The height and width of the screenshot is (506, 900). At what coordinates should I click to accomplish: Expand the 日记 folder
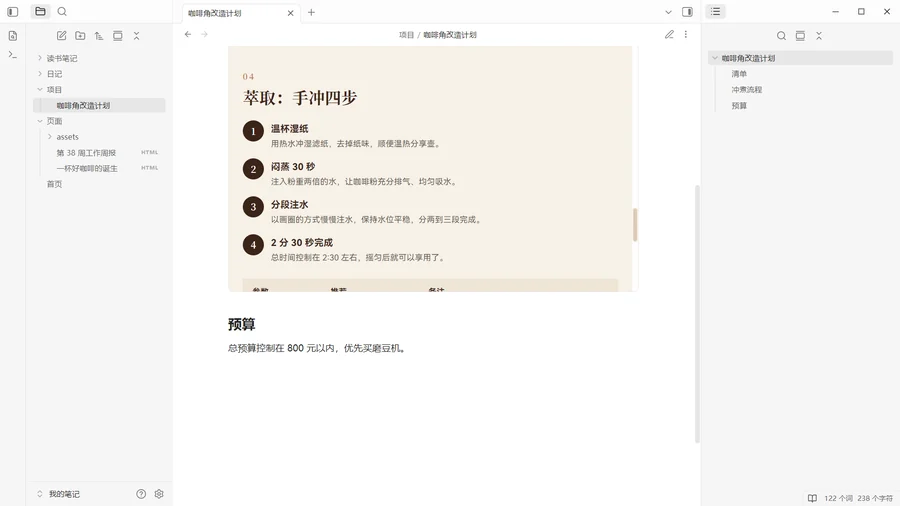(x=40, y=73)
